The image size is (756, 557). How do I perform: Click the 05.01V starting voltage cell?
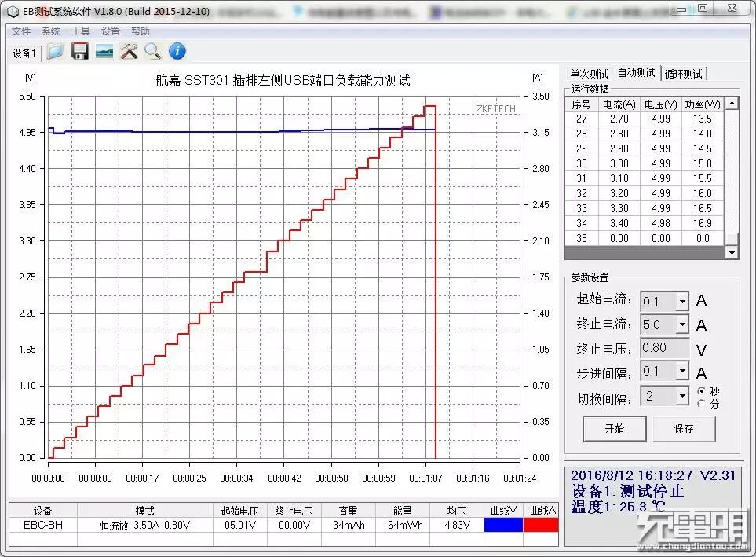(240, 525)
